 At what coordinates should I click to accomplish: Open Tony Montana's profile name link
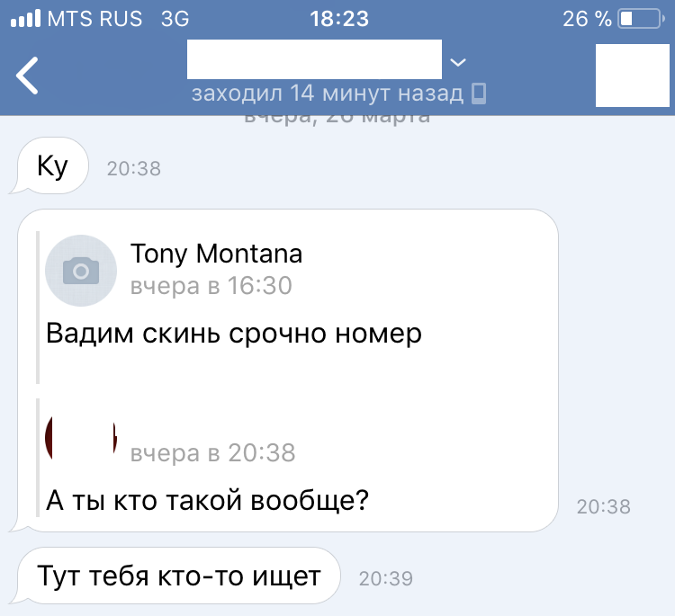point(216,254)
